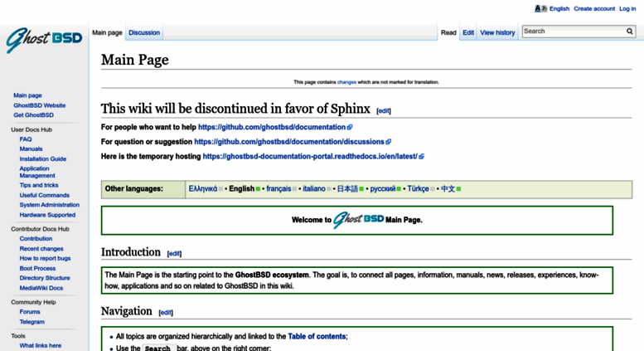Open Telegram under Community Help
The width and height of the screenshot is (644, 351).
pyautogui.click(x=32, y=322)
